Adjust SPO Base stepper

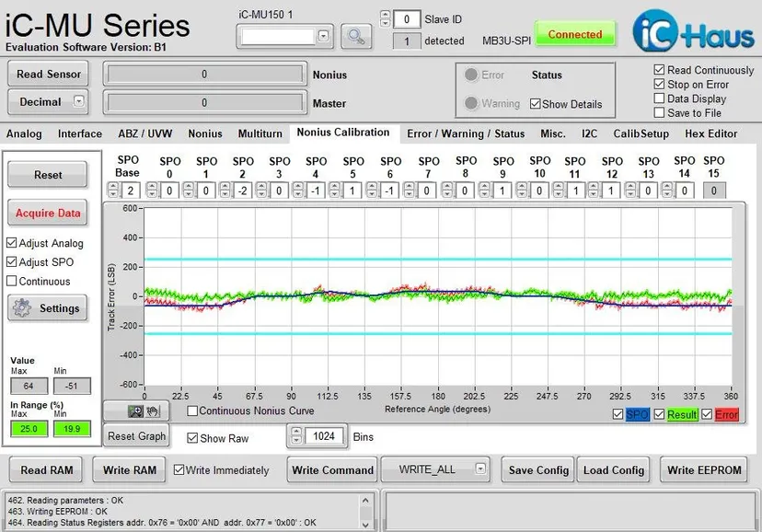[x=113, y=190]
